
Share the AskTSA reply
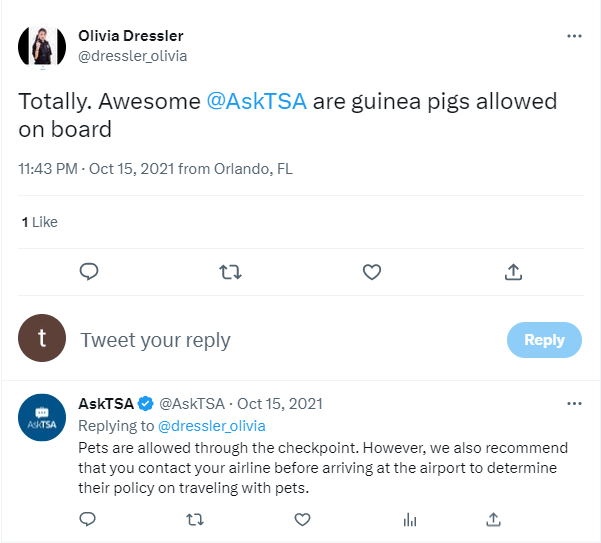tap(493, 519)
